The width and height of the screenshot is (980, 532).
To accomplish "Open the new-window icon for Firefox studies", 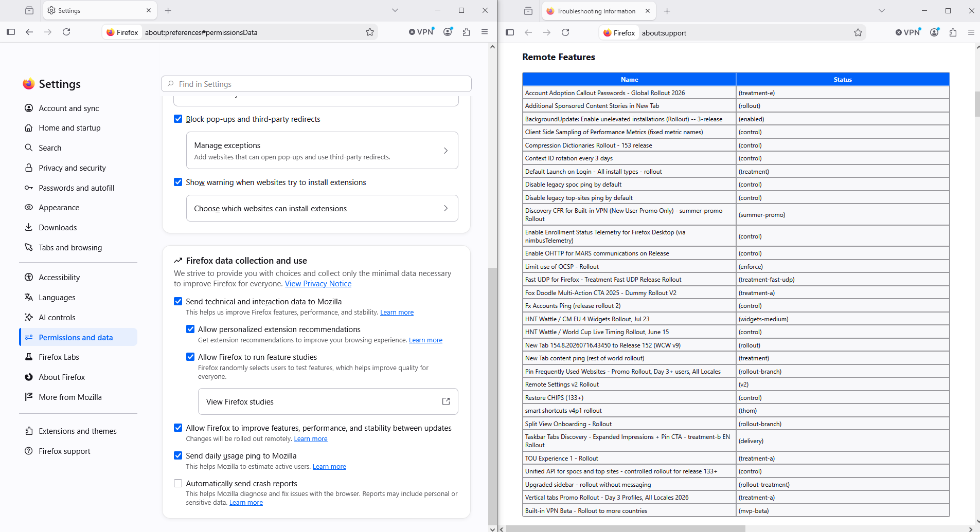I will coord(446,401).
